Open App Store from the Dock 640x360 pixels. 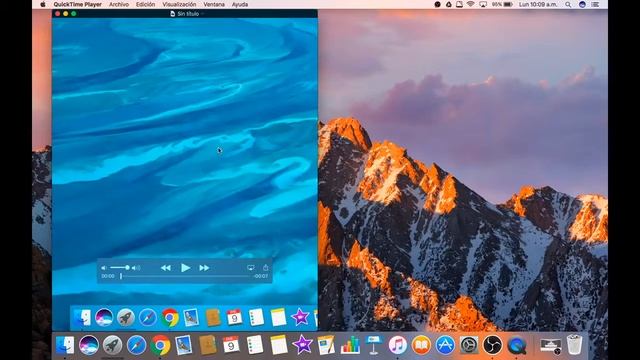point(445,345)
